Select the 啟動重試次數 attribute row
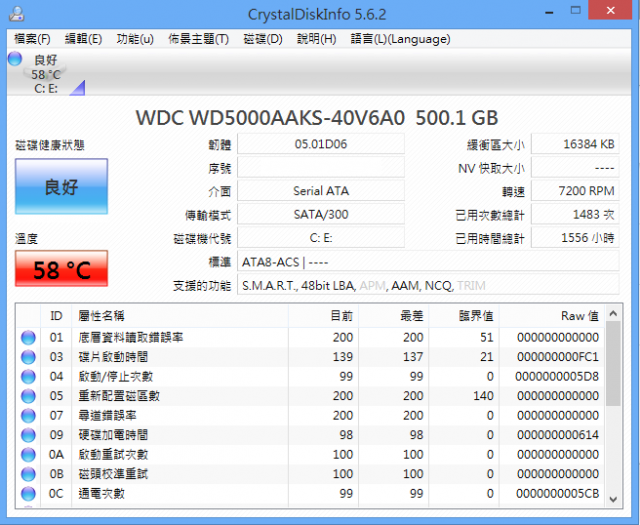 pyautogui.click(x=311, y=454)
